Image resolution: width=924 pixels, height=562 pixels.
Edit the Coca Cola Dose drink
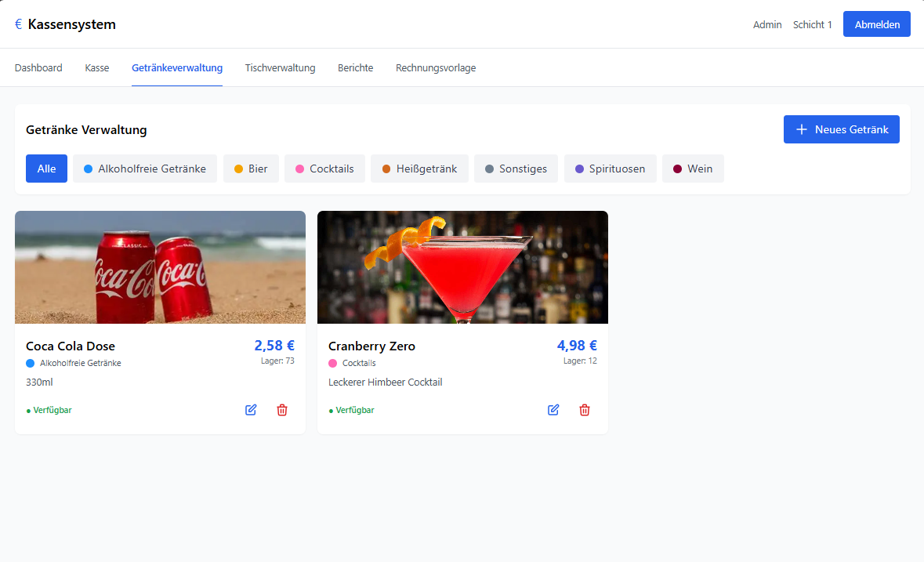coord(251,410)
